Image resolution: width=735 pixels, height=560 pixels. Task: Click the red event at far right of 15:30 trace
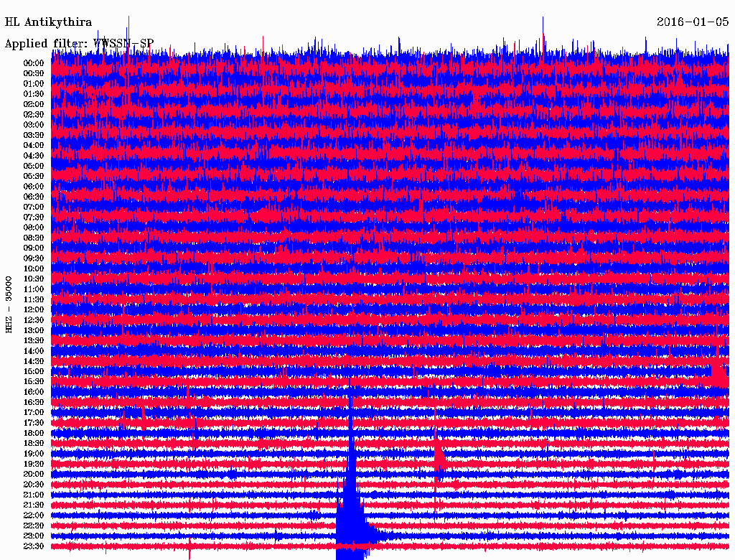[717, 373]
